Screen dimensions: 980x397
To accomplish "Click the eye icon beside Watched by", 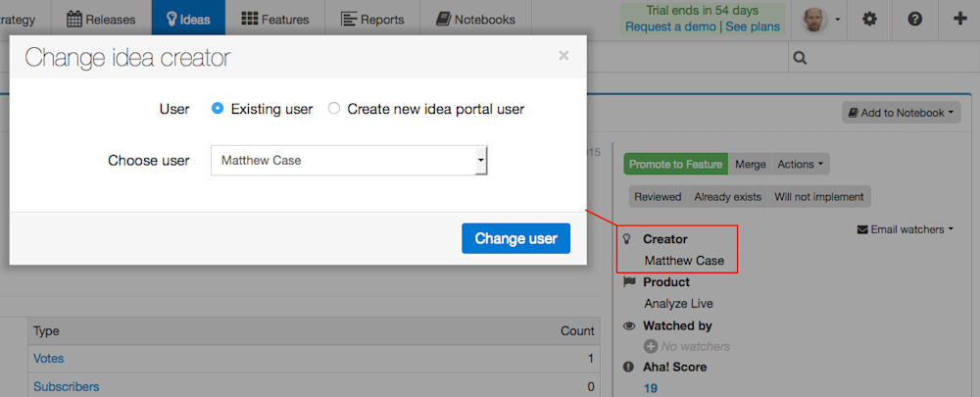I will click(629, 325).
